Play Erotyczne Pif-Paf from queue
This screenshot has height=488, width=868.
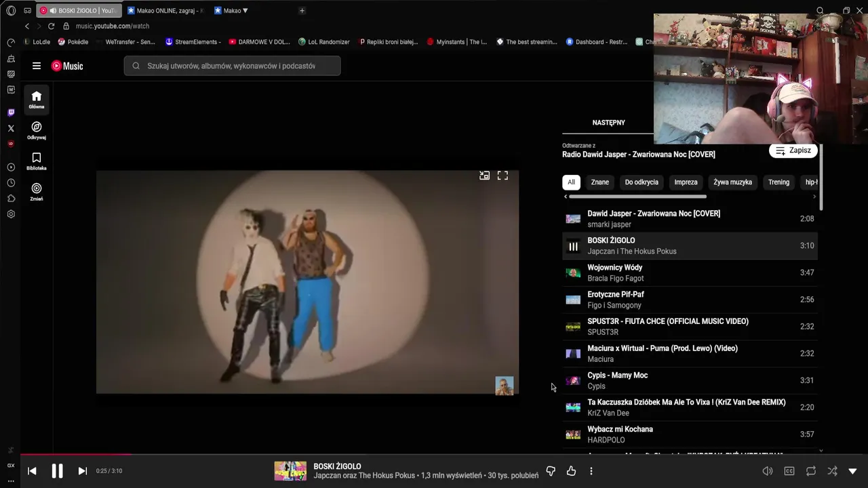(x=690, y=300)
